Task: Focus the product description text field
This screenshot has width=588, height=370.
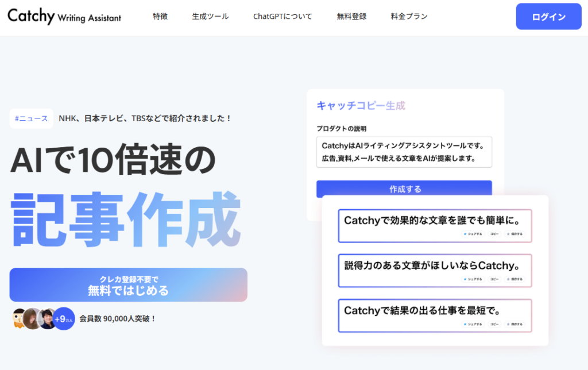Action: [x=404, y=152]
